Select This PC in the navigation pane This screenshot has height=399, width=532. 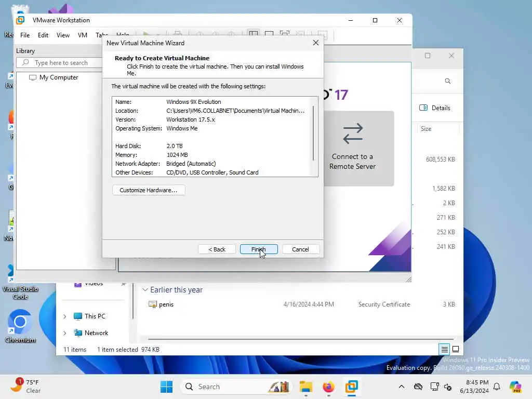(x=89, y=316)
